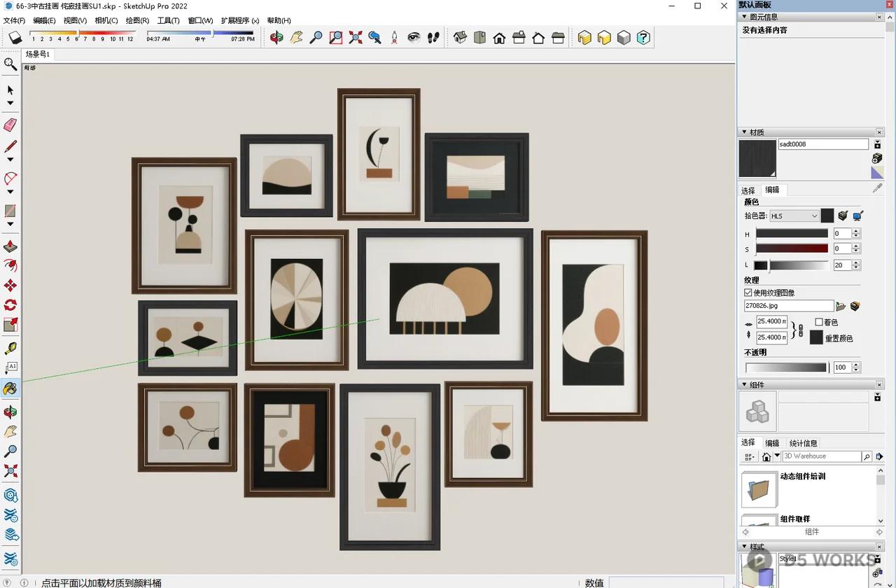Enable the 着色 checkbox

point(819,322)
